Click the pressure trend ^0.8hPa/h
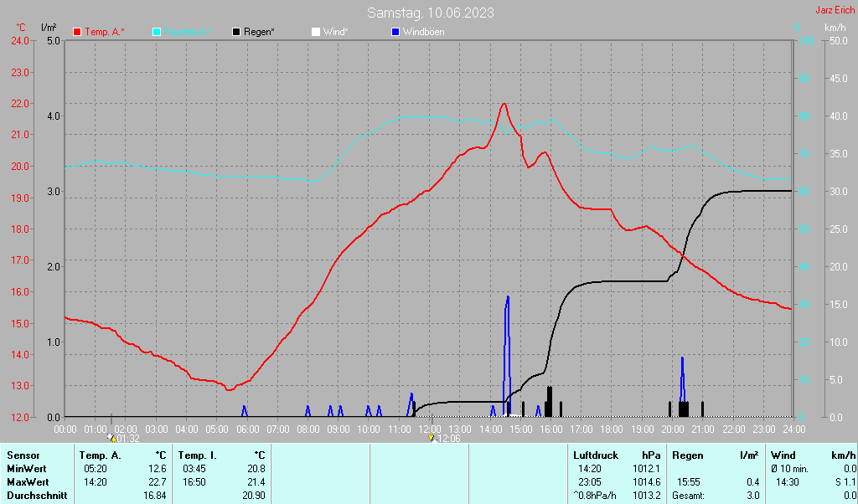Image resolution: width=858 pixels, height=504 pixels. coord(595,496)
